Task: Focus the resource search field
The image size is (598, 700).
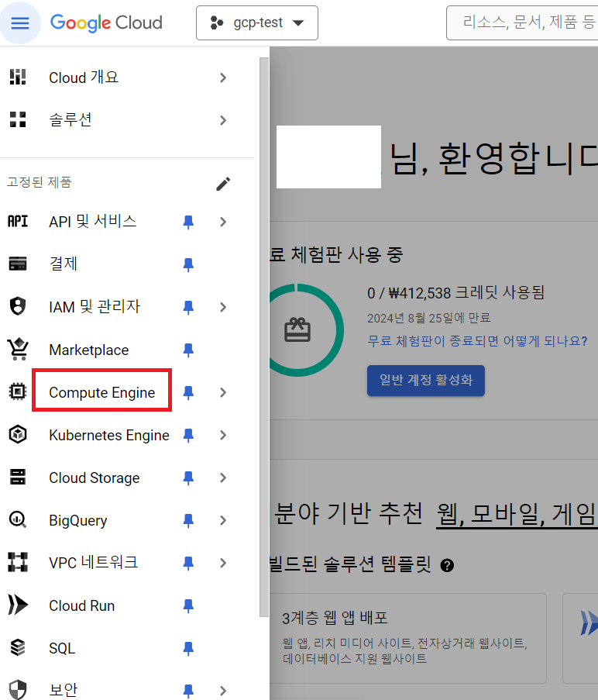Action: click(x=523, y=22)
